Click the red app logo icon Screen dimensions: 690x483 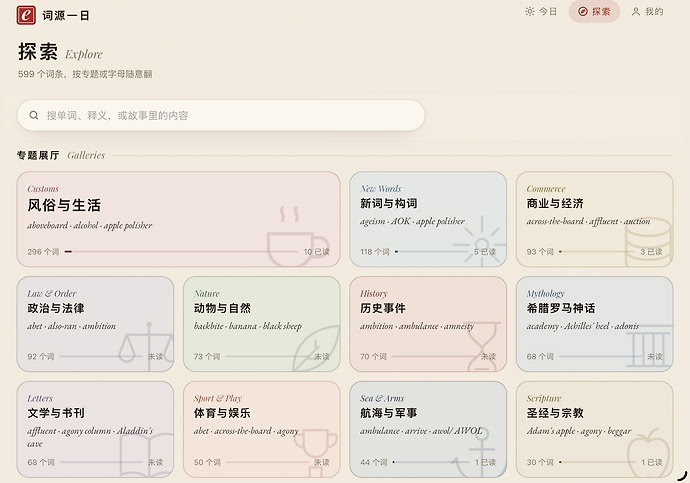[x=26, y=15]
